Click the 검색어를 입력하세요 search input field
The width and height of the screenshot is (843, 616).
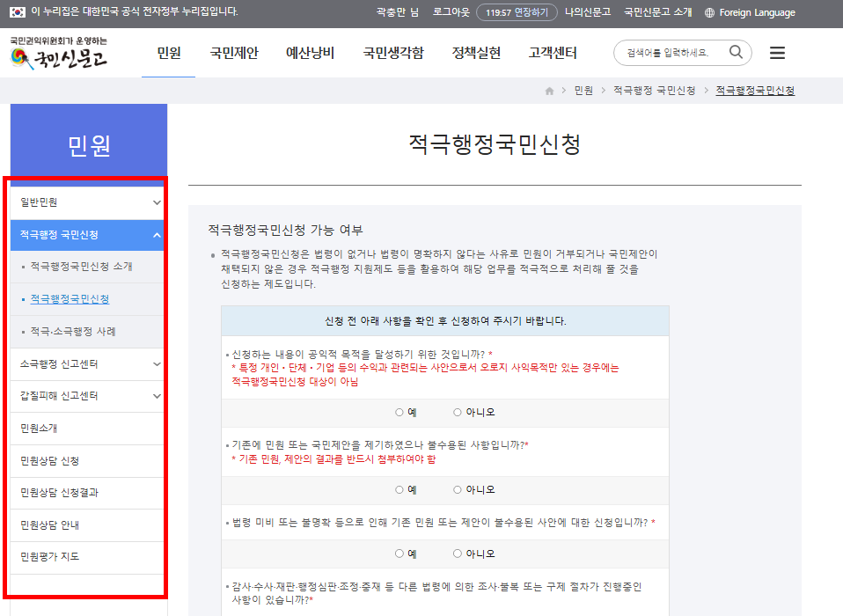click(x=669, y=53)
